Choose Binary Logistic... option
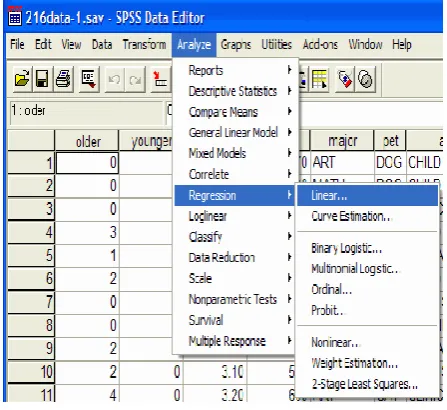The image size is (447, 410). [367, 248]
